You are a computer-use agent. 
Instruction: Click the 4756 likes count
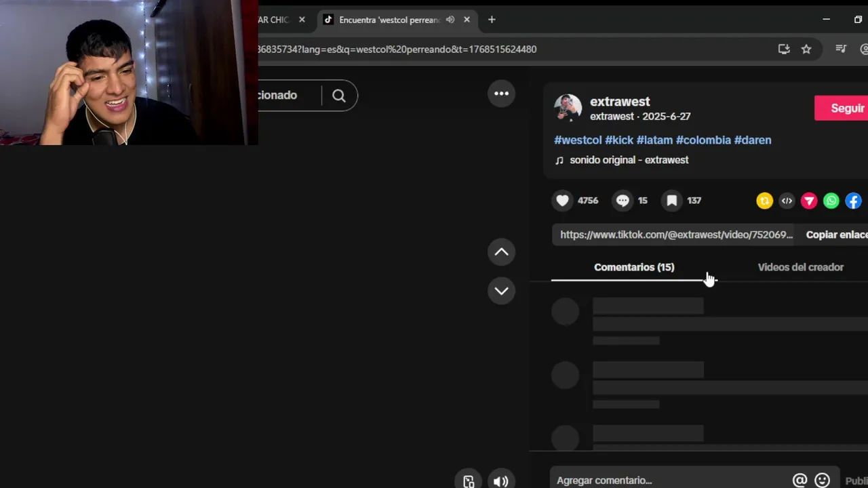(588, 201)
